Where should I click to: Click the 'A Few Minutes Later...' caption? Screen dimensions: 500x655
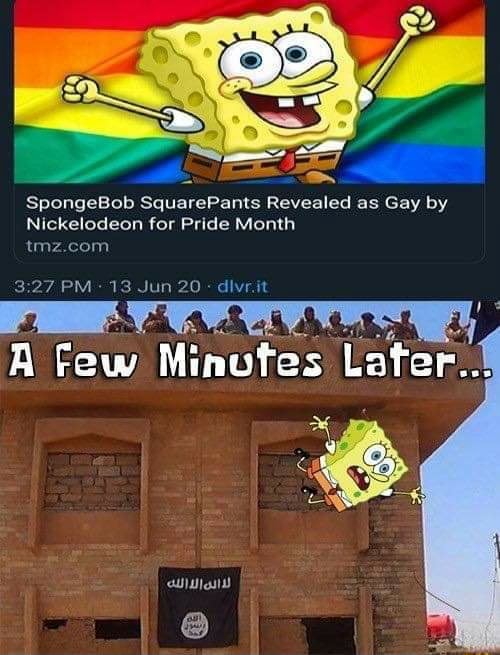tap(247, 360)
